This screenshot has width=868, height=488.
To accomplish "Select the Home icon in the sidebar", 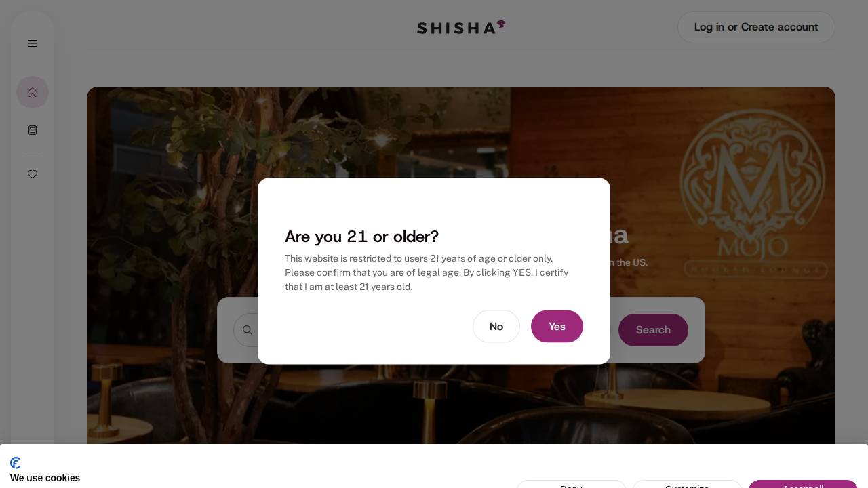I will pyautogui.click(x=33, y=92).
